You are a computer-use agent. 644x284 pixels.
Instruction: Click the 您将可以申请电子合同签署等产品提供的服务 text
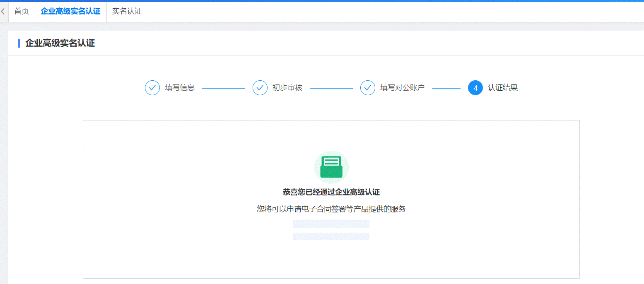click(x=331, y=209)
